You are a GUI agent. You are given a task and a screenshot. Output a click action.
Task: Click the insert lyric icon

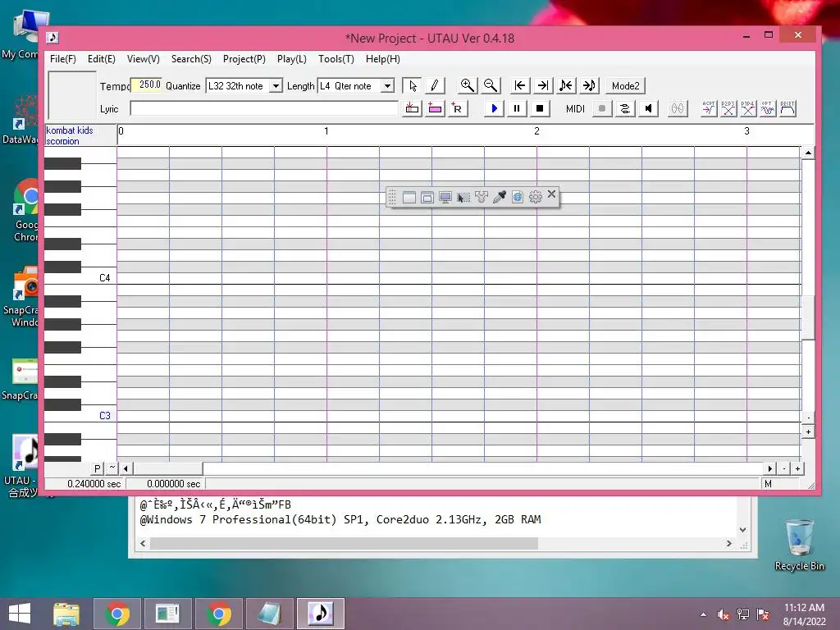[412, 109]
